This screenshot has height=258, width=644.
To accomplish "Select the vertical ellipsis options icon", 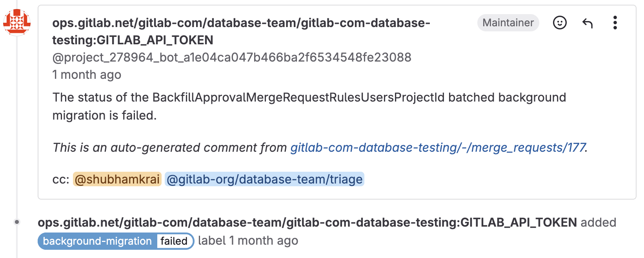I will click(615, 23).
